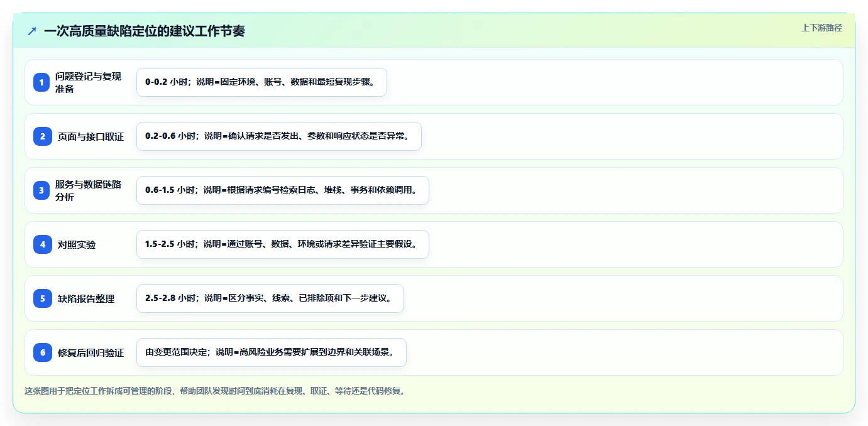Click the 0.2-0.6 小时 description box
The width and height of the screenshot is (868, 426).
pyautogui.click(x=279, y=136)
